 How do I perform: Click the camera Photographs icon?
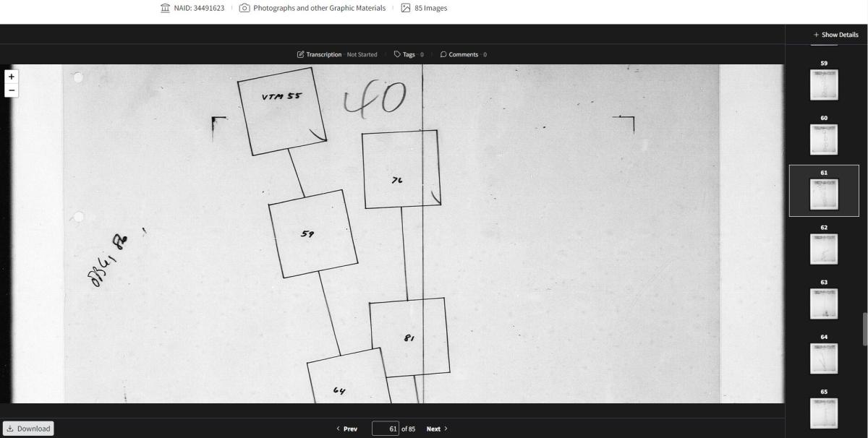244,8
